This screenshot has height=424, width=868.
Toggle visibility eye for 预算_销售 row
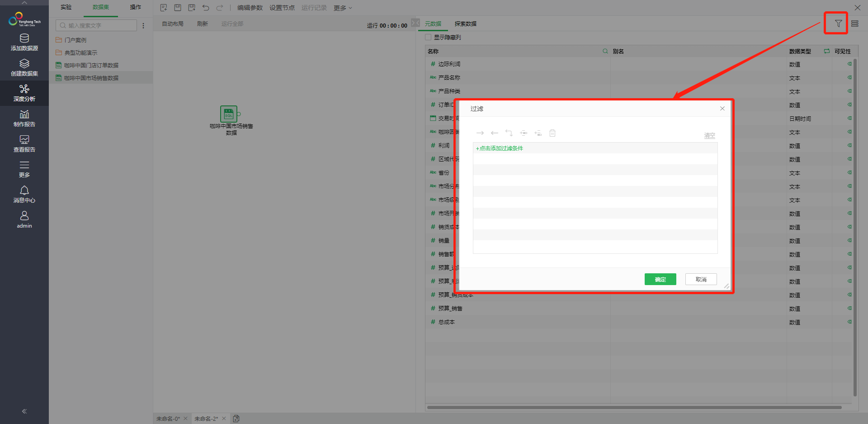click(x=849, y=308)
